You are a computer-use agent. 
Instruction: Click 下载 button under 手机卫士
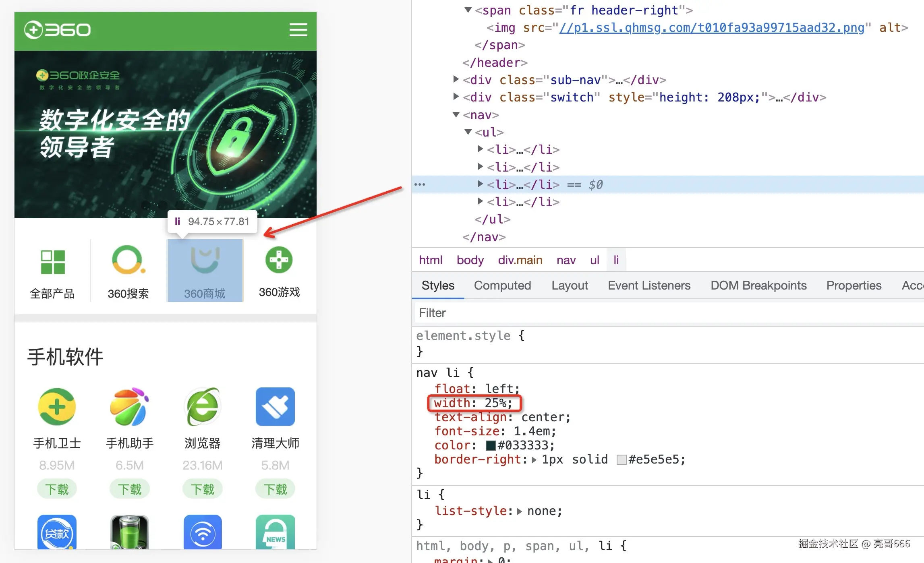coord(57,489)
